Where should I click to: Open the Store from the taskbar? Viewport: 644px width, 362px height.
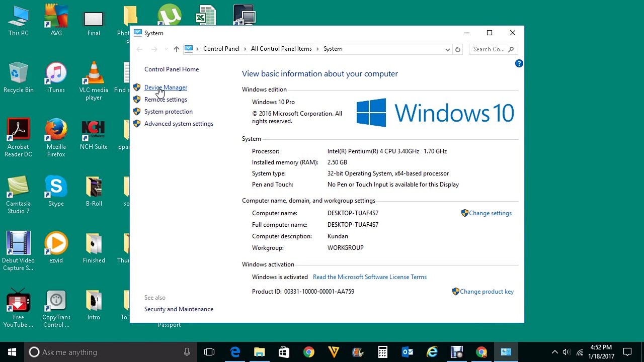(284, 352)
